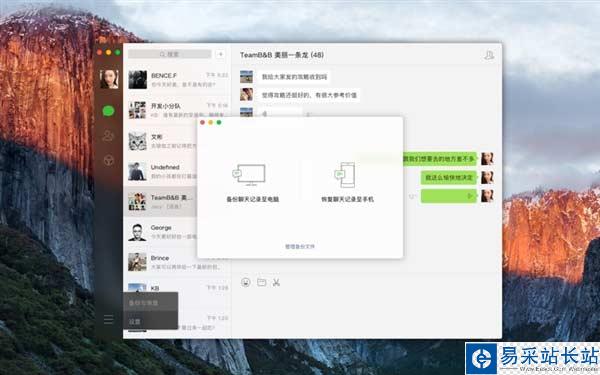Click the avatar of first received message

pos(246,77)
